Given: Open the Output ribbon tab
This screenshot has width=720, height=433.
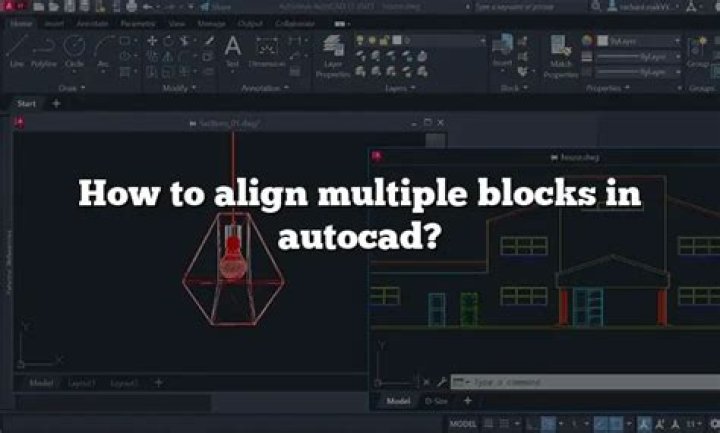Looking at the screenshot, I should (250, 23).
